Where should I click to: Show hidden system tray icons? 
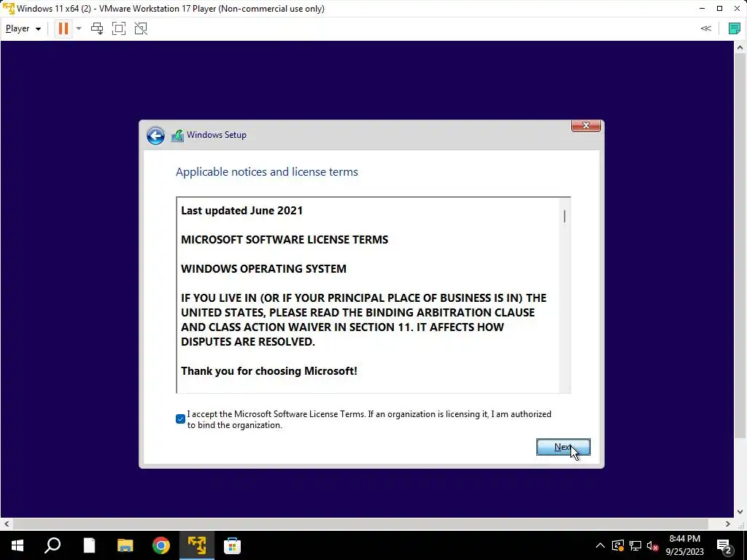coord(600,545)
